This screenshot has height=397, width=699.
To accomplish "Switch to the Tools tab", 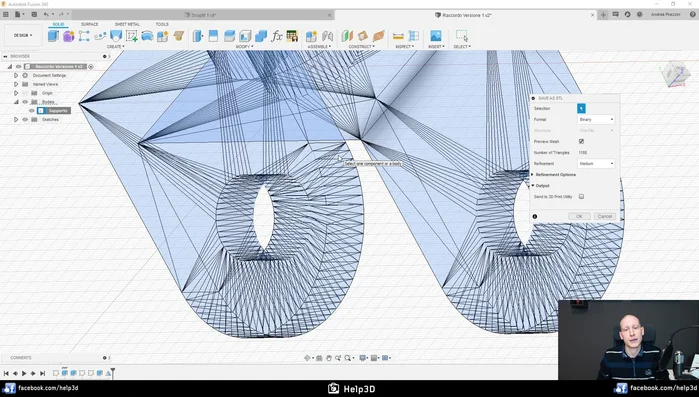I will pyautogui.click(x=162, y=24).
